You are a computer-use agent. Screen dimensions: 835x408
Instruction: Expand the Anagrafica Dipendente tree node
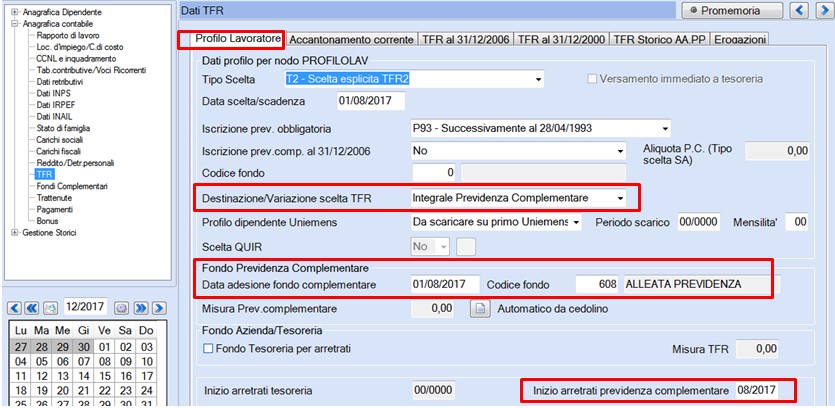[x=14, y=12]
